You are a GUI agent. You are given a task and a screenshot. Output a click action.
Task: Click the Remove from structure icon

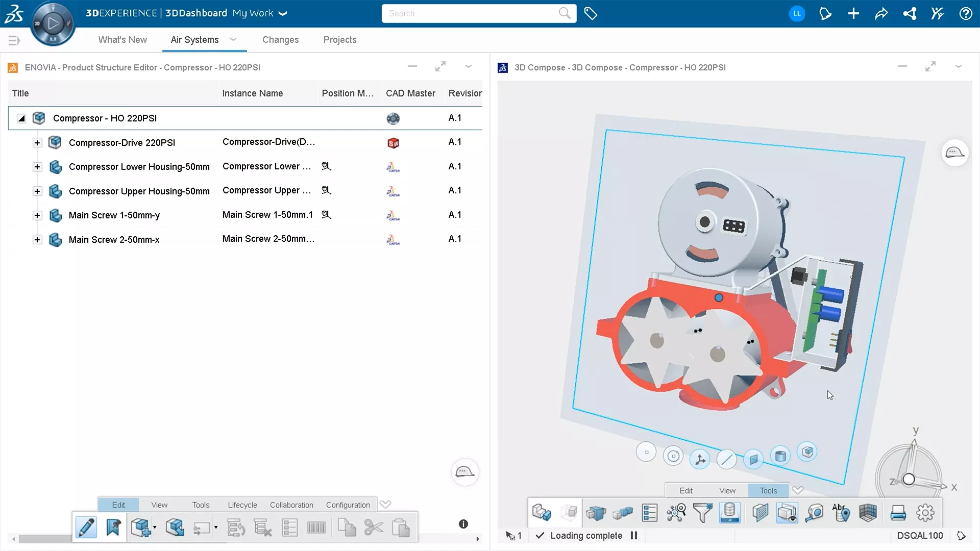[263, 528]
